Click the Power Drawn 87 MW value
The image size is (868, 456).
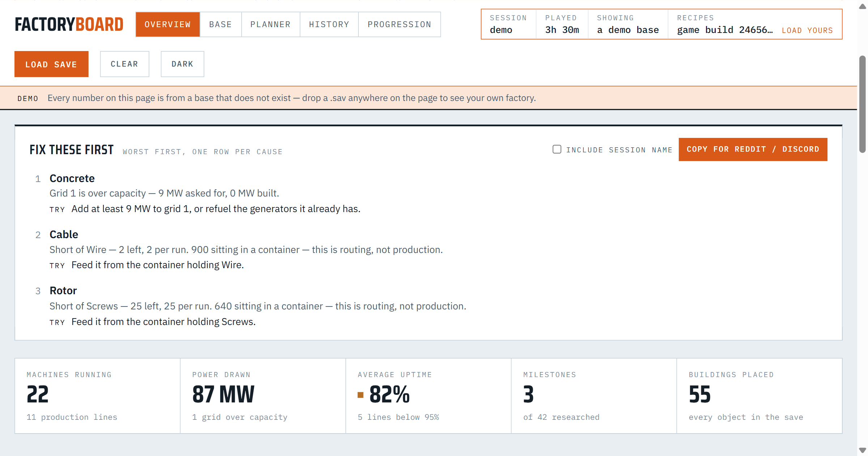[223, 394]
